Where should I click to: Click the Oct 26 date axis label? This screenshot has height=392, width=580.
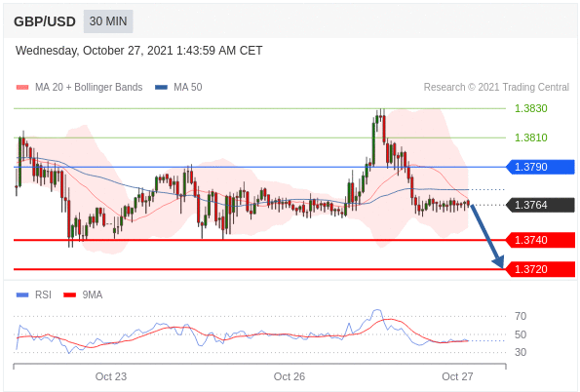coord(290,376)
